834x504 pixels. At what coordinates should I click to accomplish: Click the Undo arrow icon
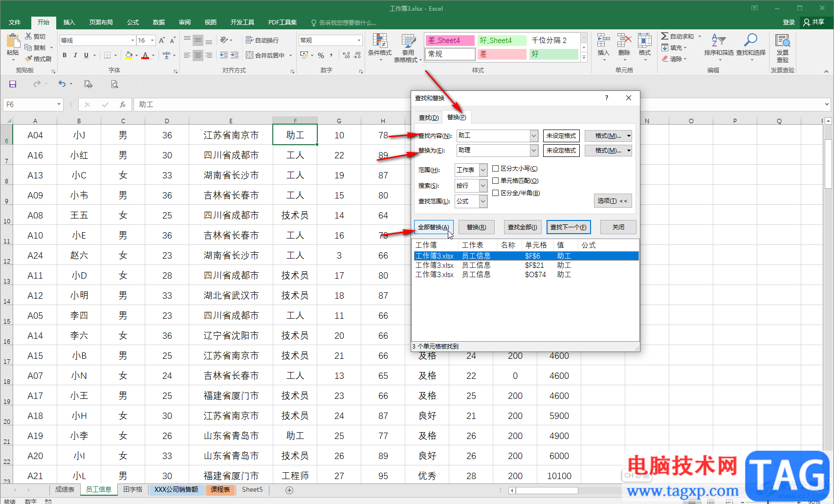(x=62, y=84)
